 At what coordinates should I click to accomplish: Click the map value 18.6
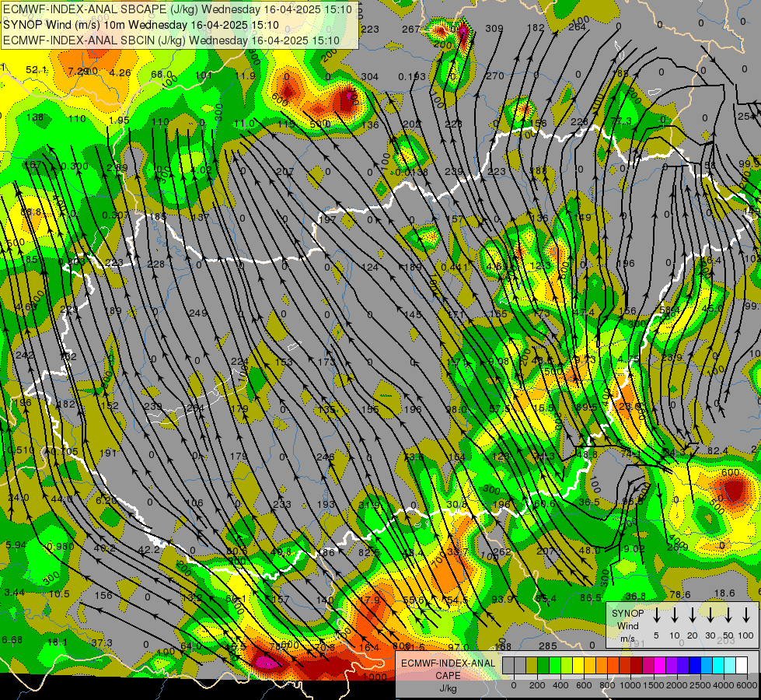click(x=725, y=593)
